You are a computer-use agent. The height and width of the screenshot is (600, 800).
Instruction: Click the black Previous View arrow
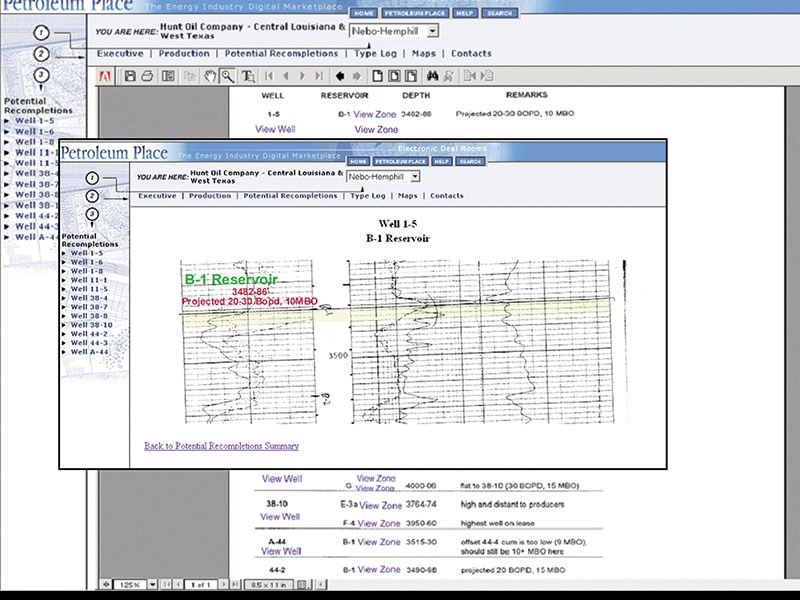[x=340, y=76]
